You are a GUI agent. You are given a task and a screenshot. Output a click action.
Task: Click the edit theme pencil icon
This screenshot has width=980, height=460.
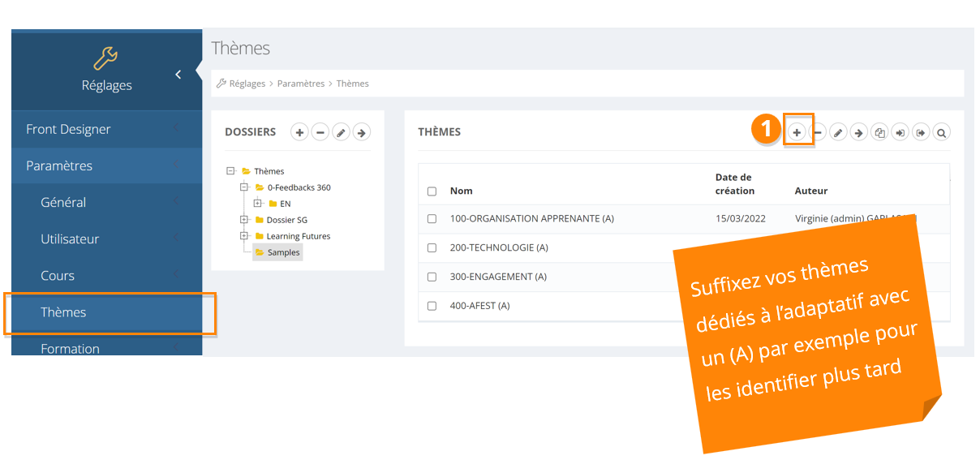pyautogui.click(x=839, y=132)
